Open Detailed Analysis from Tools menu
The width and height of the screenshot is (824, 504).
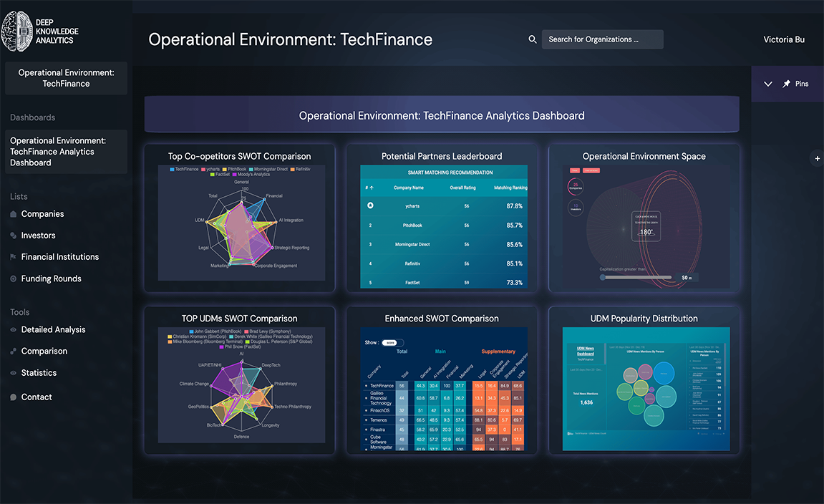53,329
